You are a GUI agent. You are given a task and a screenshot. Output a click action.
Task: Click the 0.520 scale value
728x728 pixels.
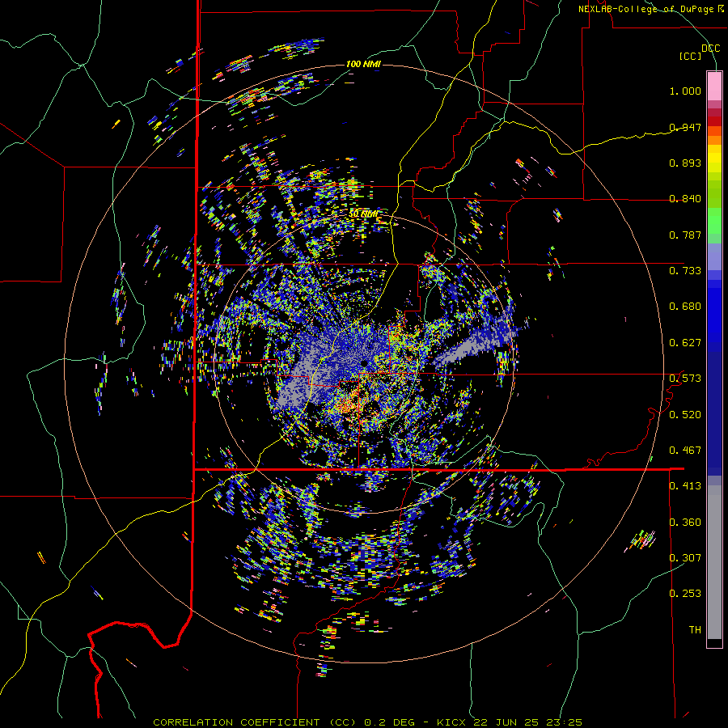click(685, 415)
